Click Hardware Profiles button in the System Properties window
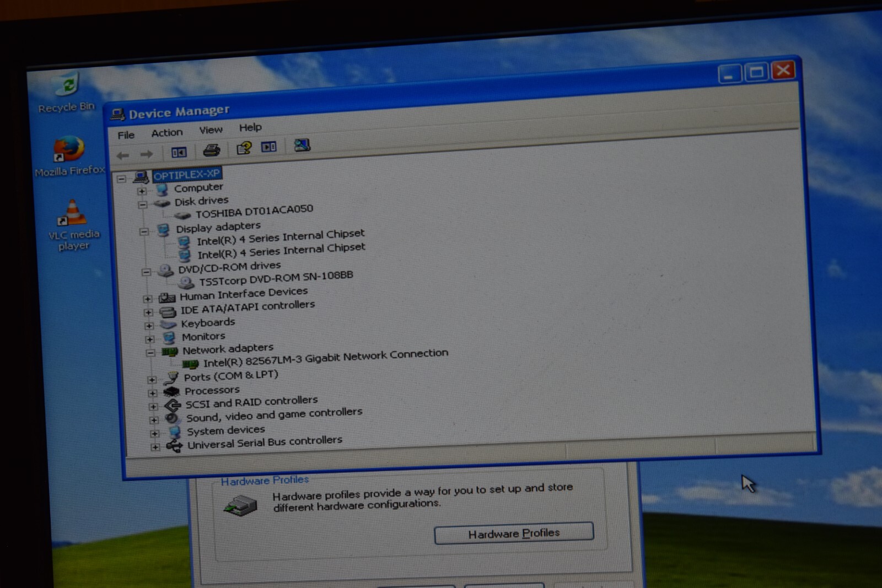Viewport: 882px width, 588px height. [514, 533]
